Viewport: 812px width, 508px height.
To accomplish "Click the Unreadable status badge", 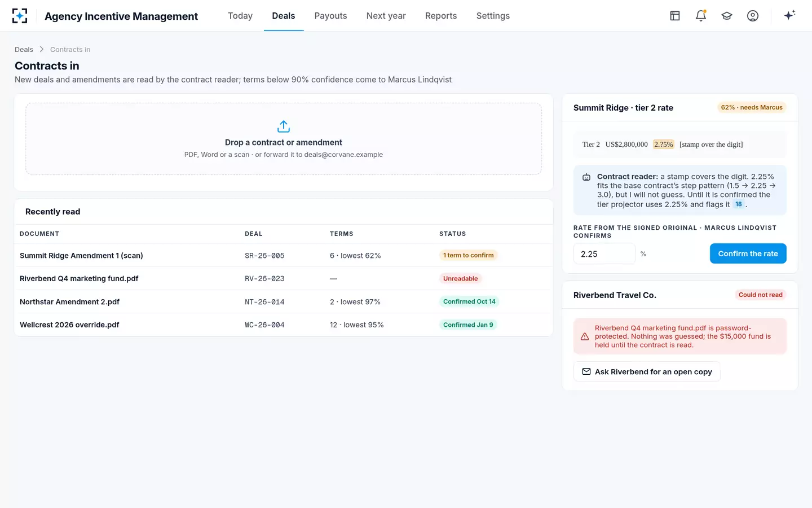I will [x=460, y=278].
